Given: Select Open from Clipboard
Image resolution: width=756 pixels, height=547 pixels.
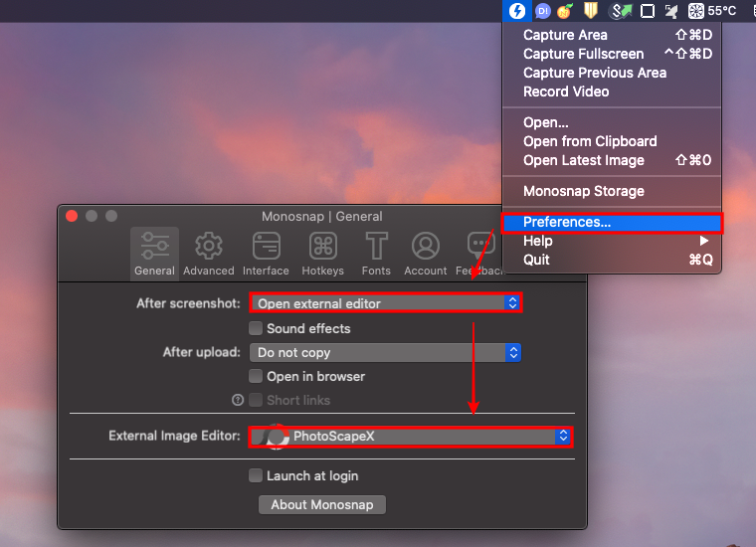Looking at the screenshot, I should pos(613,141).
